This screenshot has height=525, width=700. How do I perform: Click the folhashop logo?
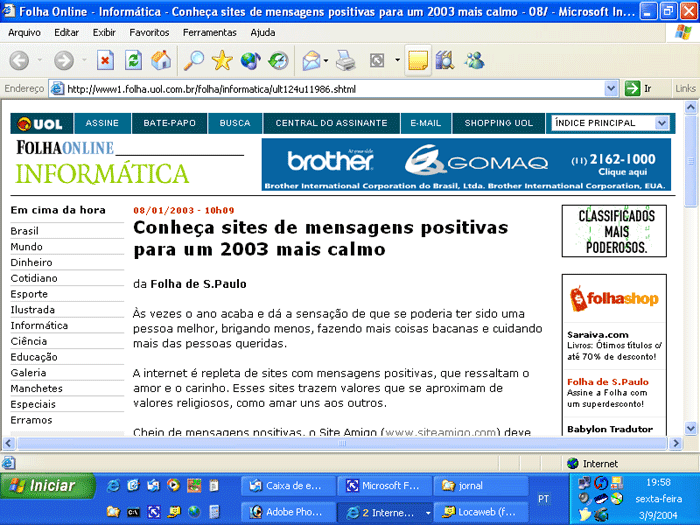tap(614, 299)
